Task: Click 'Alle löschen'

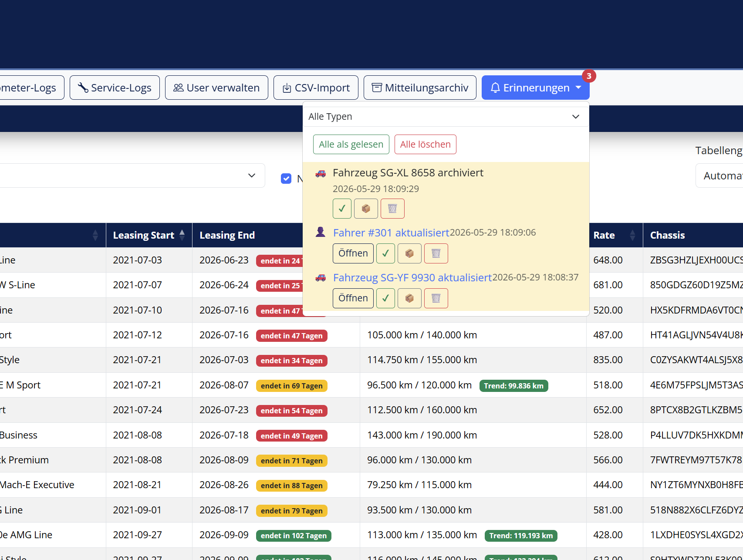Action: tap(426, 144)
